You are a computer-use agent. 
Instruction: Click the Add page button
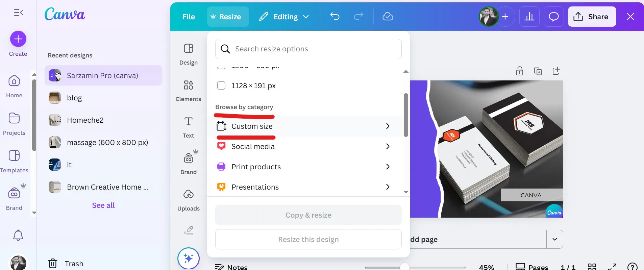[x=478, y=239]
